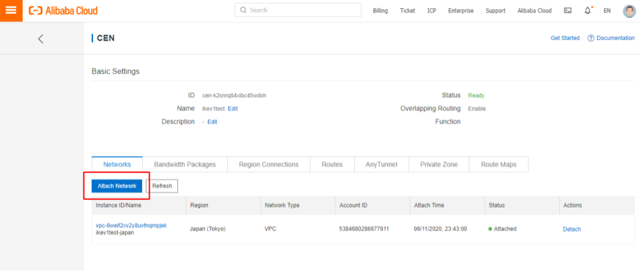Click the Basic Settings heading

[x=115, y=72]
